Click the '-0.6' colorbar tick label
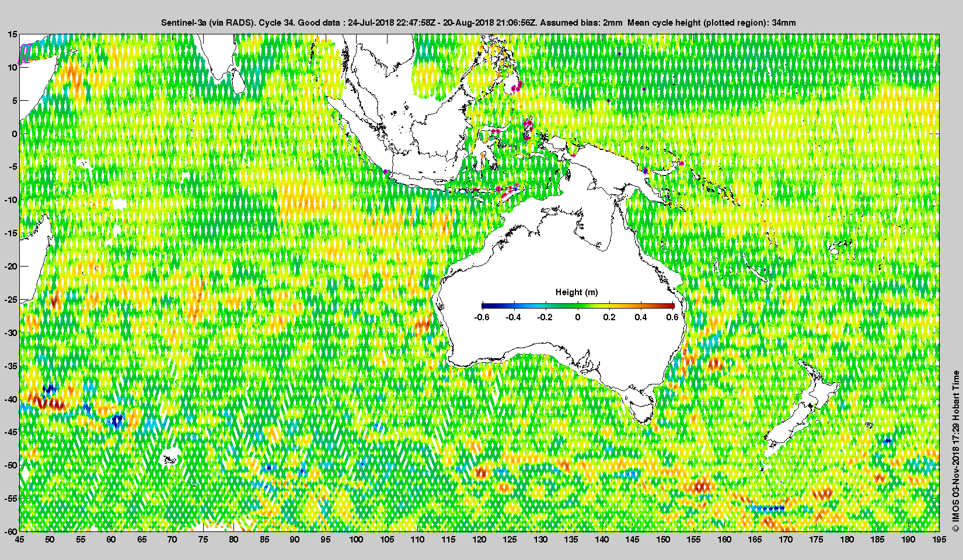Screen dimensions: 963x560 [x=481, y=317]
